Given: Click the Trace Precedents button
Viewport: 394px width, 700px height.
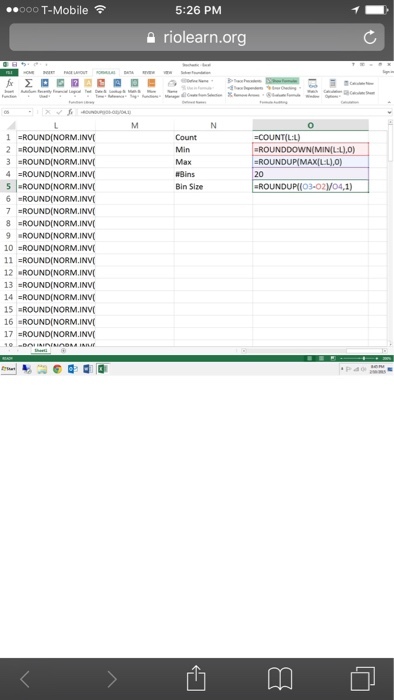Looking at the screenshot, I should click(245, 81).
